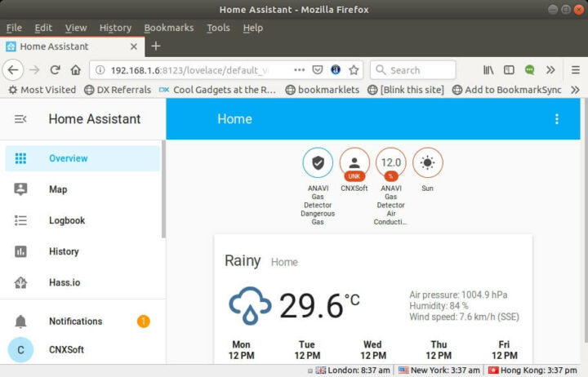Image resolution: width=588 pixels, height=377 pixels.
Task: Open the Edit menu
Action: click(x=43, y=28)
